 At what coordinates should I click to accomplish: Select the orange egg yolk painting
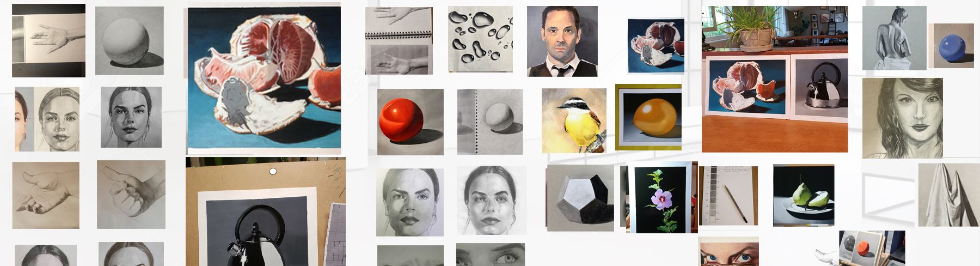(648, 117)
